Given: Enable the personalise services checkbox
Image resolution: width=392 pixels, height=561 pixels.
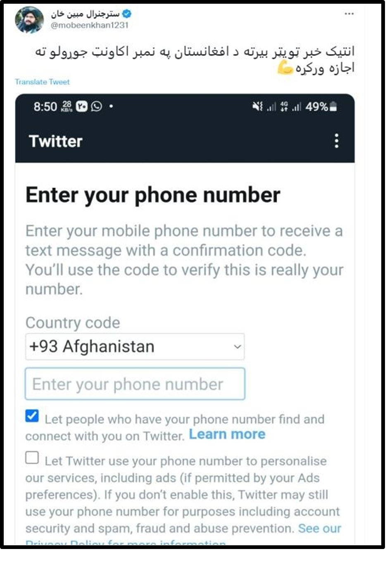Looking at the screenshot, I should [32, 458].
